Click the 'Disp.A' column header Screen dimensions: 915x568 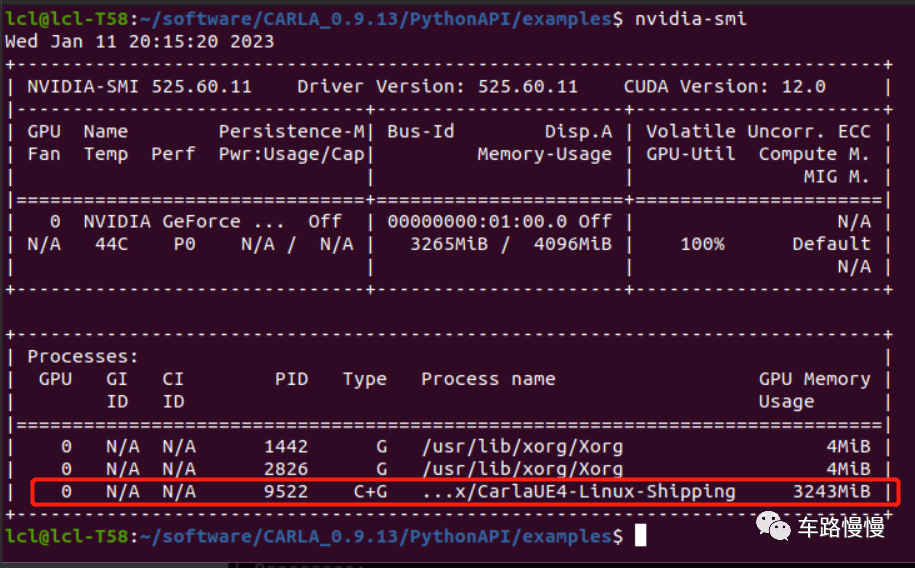point(578,132)
